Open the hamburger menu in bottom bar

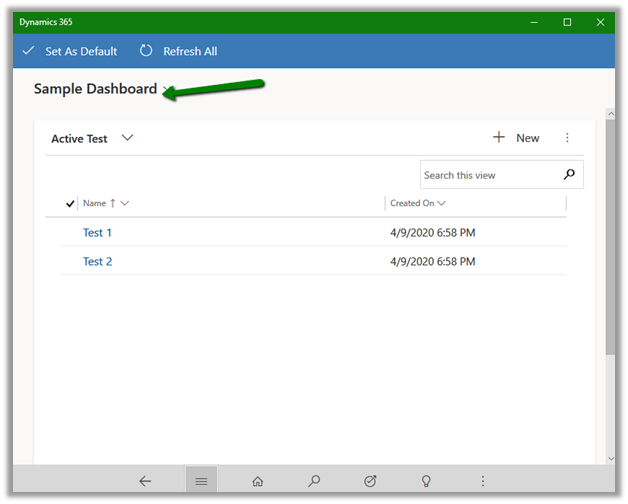click(201, 481)
